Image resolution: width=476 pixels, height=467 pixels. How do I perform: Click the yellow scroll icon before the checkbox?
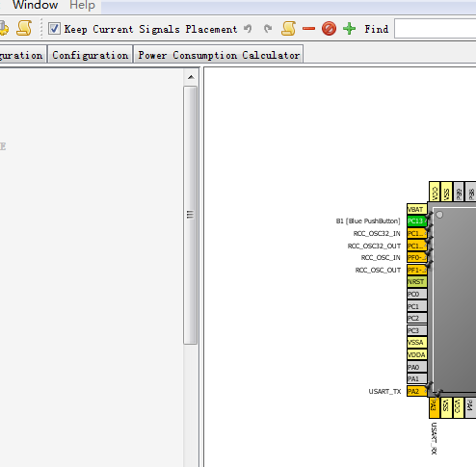point(24,29)
